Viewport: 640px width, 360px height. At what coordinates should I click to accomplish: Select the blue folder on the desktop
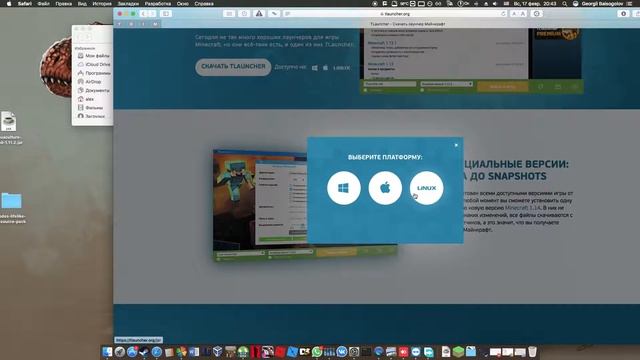11,201
